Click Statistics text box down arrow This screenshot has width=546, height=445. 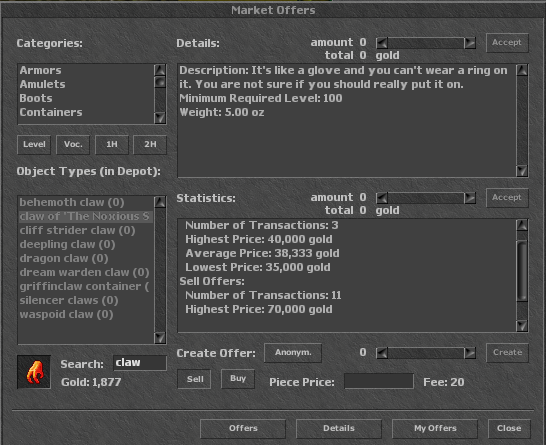point(522,326)
